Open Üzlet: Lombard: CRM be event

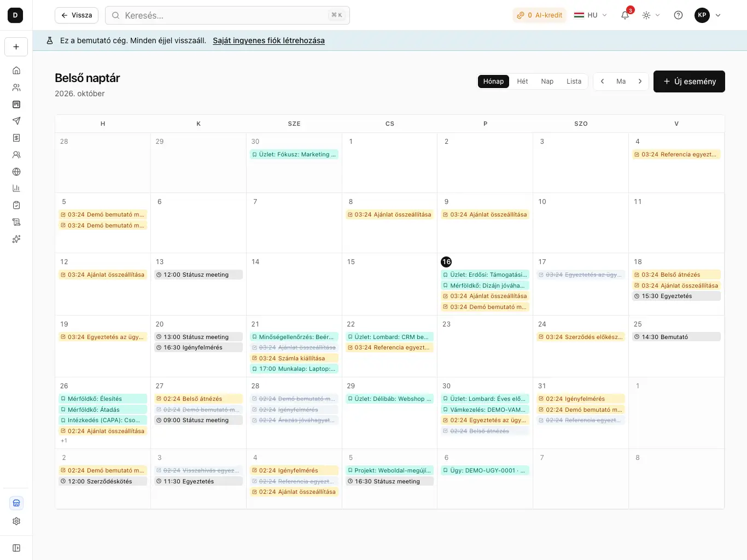tap(389, 337)
